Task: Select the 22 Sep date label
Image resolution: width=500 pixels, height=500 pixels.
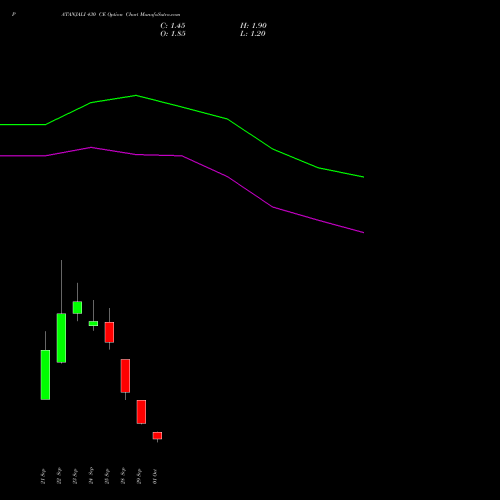Action: tap(59, 476)
